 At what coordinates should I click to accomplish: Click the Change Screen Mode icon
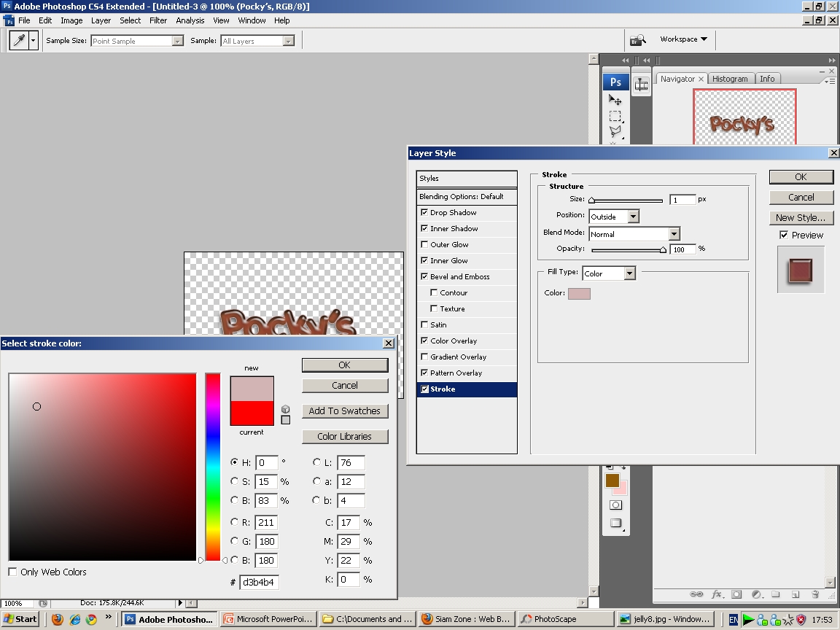(x=615, y=524)
